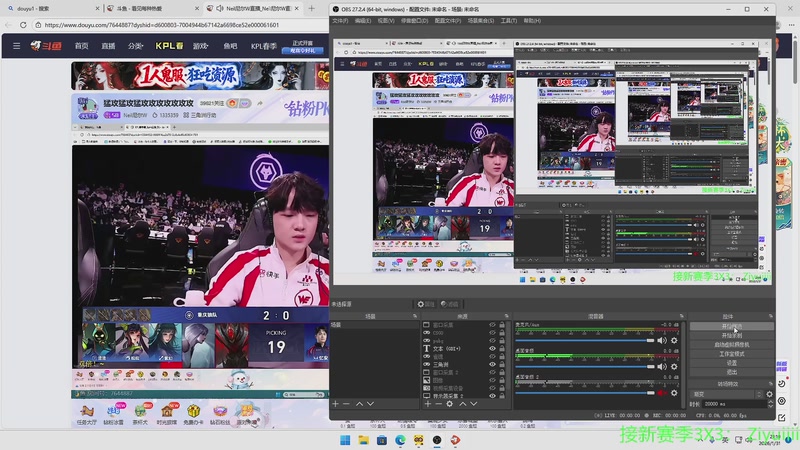Click the 启动虚拟摄像机 virtual camera button

(732, 344)
